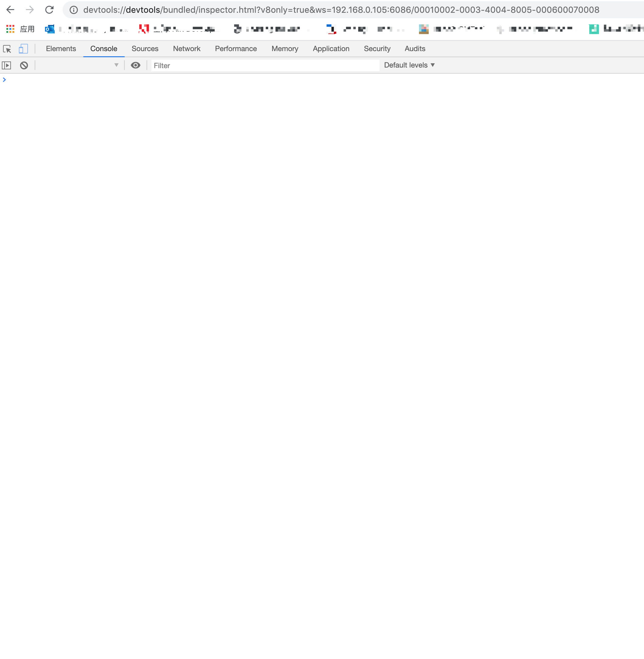The image size is (644, 659).
Task: Toggle the device toolbar icon
Action: point(23,49)
